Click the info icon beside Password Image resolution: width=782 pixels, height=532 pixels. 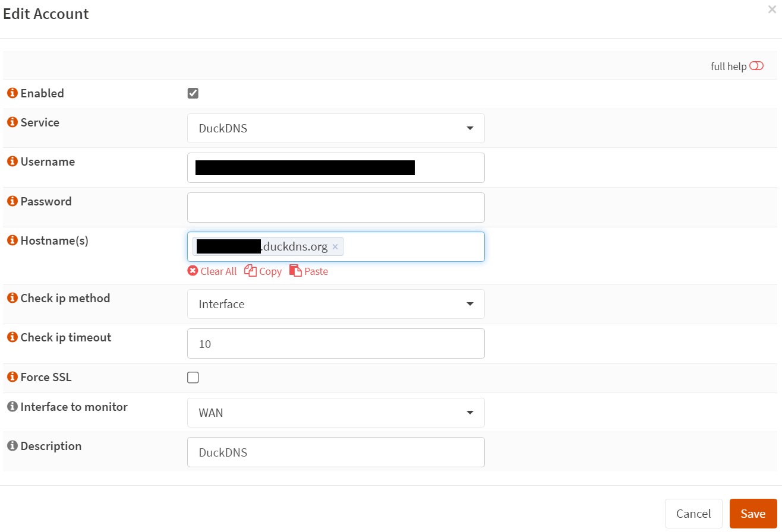coord(12,201)
